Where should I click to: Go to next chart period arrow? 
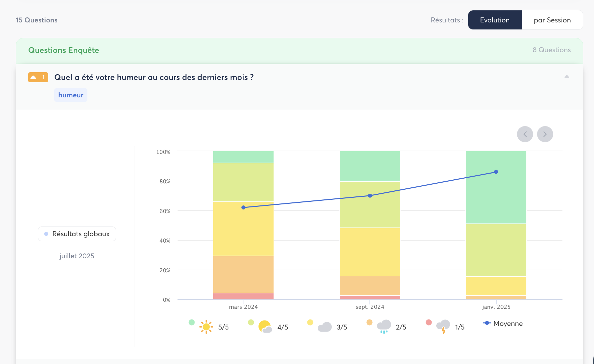tap(545, 134)
